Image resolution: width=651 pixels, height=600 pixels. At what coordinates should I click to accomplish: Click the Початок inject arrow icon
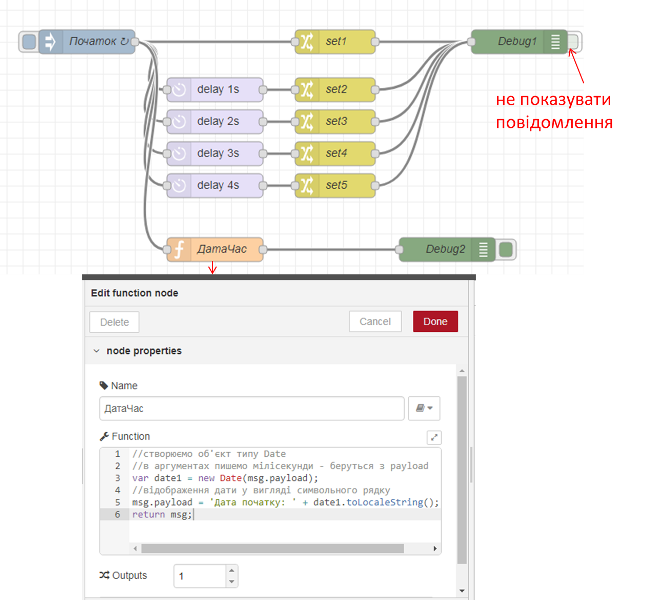pos(51,42)
